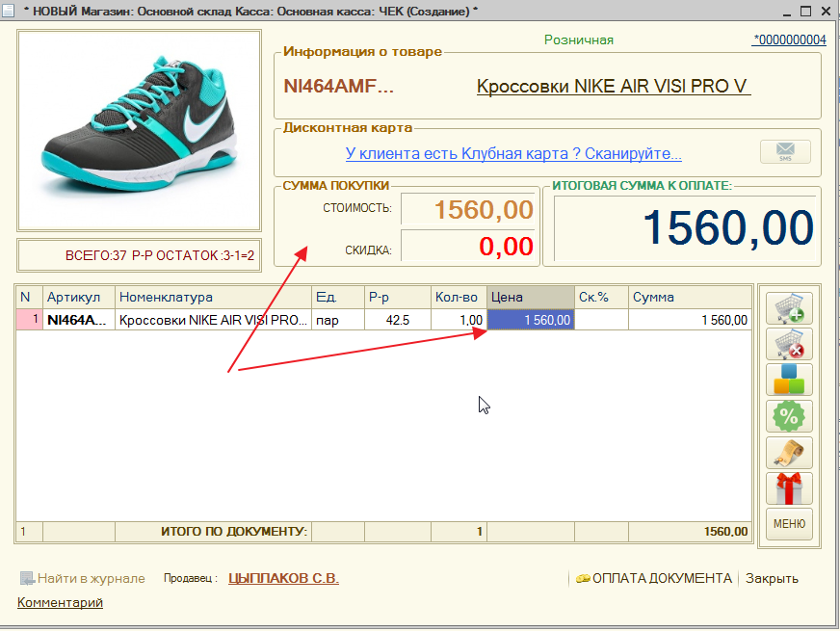Add item with the green-plus cart icon
840x631 pixels.
click(x=789, y=308)
